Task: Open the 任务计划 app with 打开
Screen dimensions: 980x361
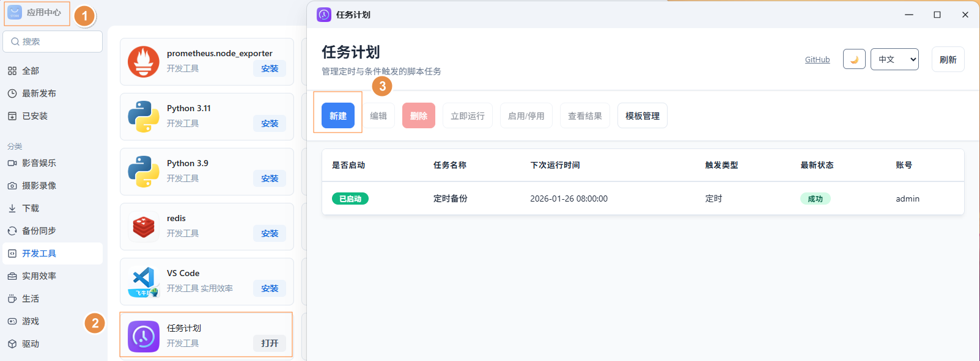Action: tap(270, 343)
